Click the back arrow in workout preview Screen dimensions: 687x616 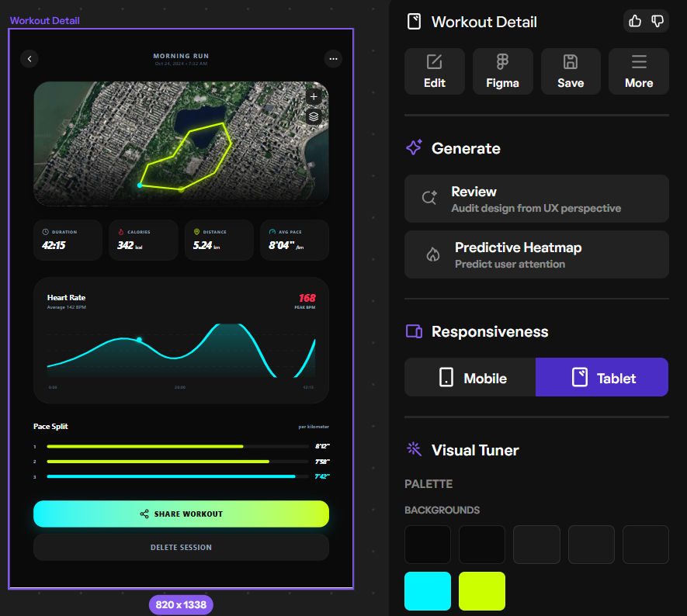pos(29,58)
